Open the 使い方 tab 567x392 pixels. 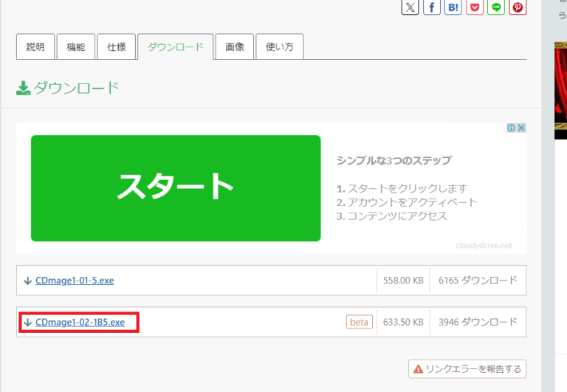[x=279, y=47]
